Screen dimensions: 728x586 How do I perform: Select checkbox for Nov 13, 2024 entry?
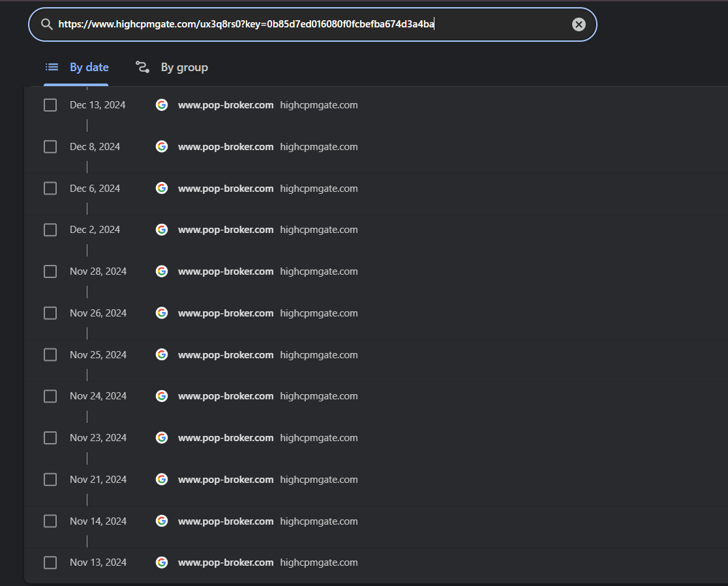pos(50,563)
